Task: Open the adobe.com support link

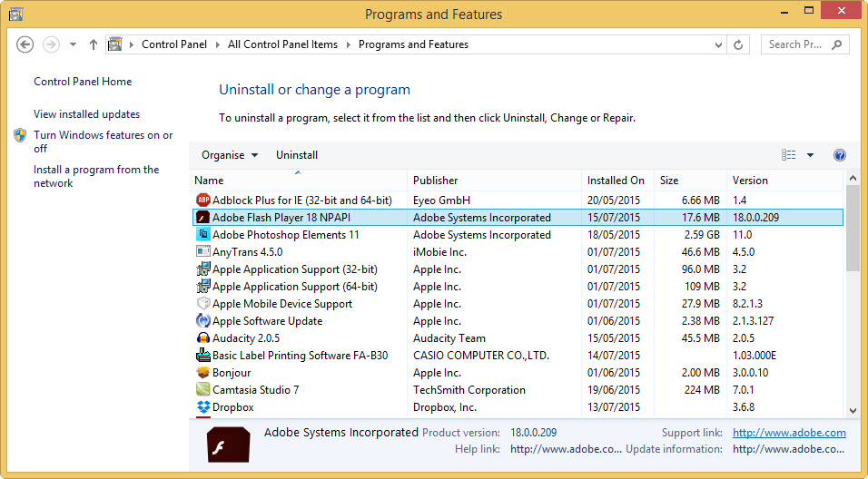Action: click(789, 433)
